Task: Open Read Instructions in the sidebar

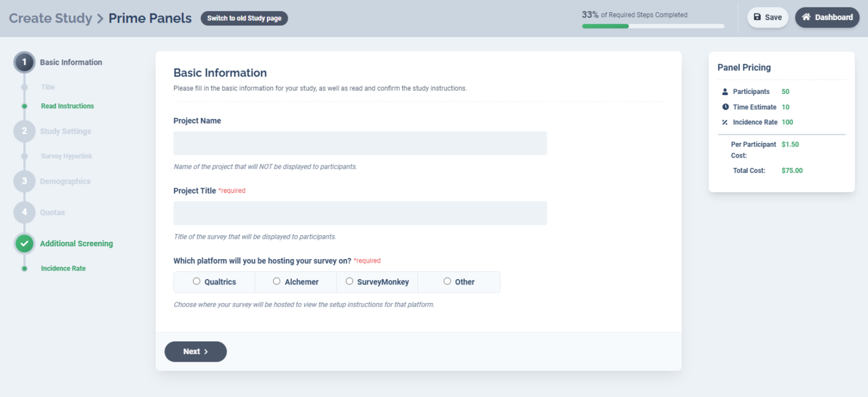Action: tap(67, 106)
